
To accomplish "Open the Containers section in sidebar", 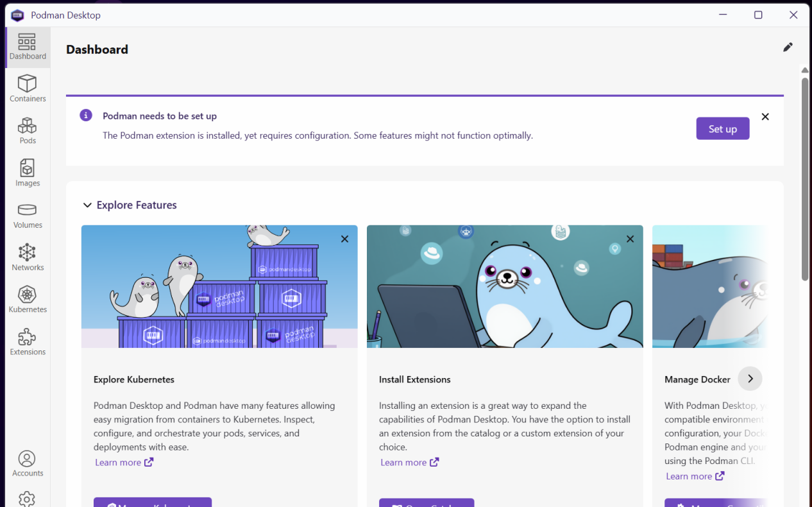I will point(28,89).
